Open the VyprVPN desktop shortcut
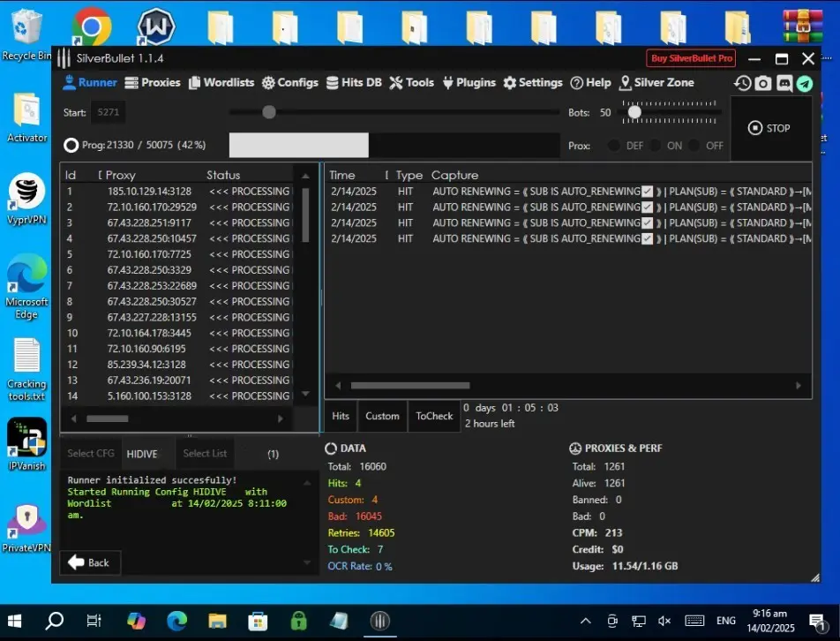This screenshot has height=641, width=840. (26, 199)
